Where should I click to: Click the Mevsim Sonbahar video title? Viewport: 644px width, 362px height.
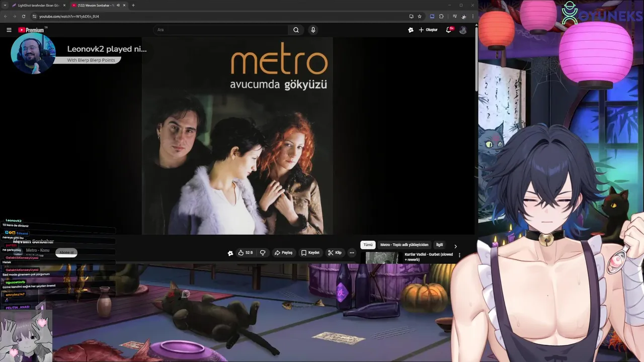coord(33,242)
